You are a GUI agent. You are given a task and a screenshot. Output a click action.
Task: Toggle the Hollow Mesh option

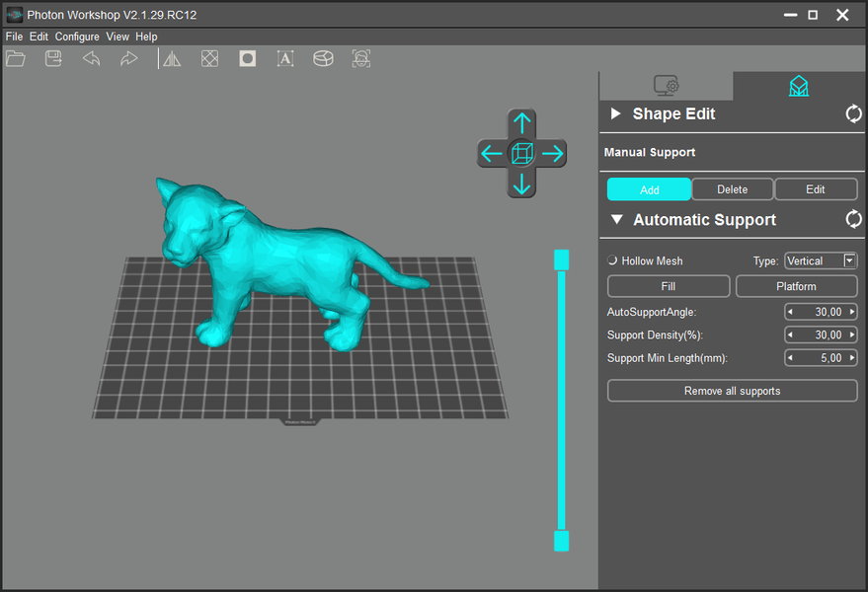pyautogui.click(x=612, y=260)
